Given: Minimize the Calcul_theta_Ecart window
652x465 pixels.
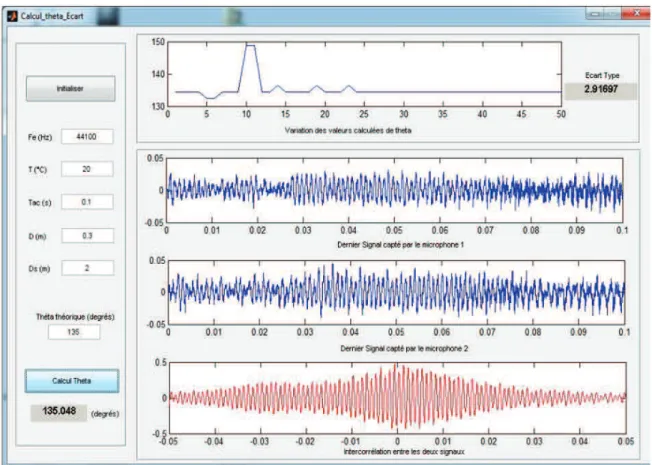Looking at the screenshot, I should coord(595,14).
